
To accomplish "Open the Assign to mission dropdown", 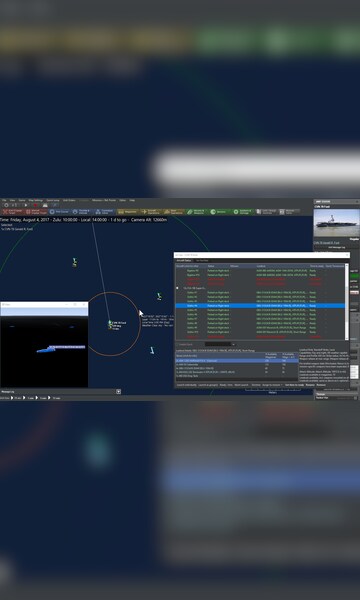I will (x=272, y=385).
